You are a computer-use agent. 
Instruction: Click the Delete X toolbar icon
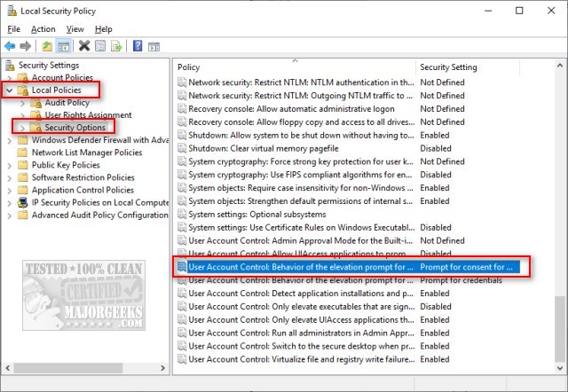pos(84,46)
